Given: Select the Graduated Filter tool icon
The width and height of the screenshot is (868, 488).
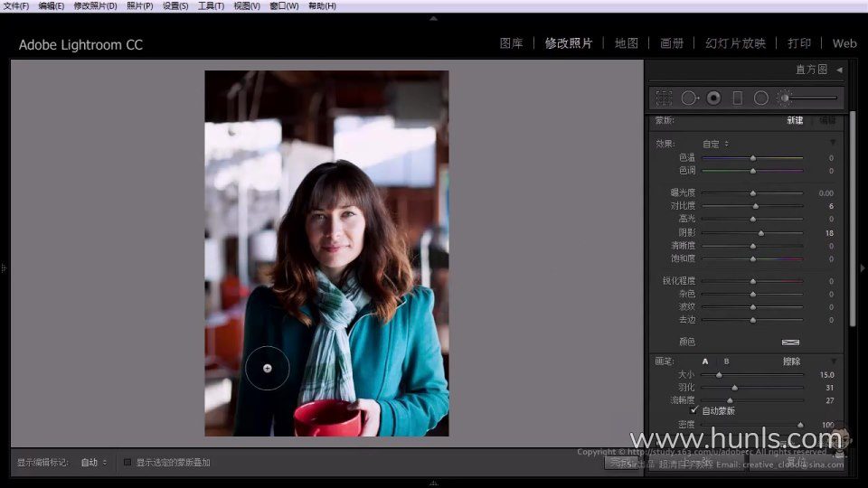Looking at the screenshot, I should pos(738,98).
